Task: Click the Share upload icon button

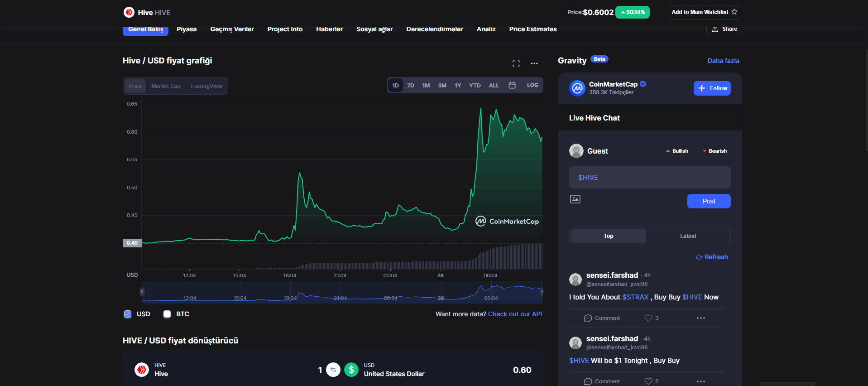Action: [724, 29]
